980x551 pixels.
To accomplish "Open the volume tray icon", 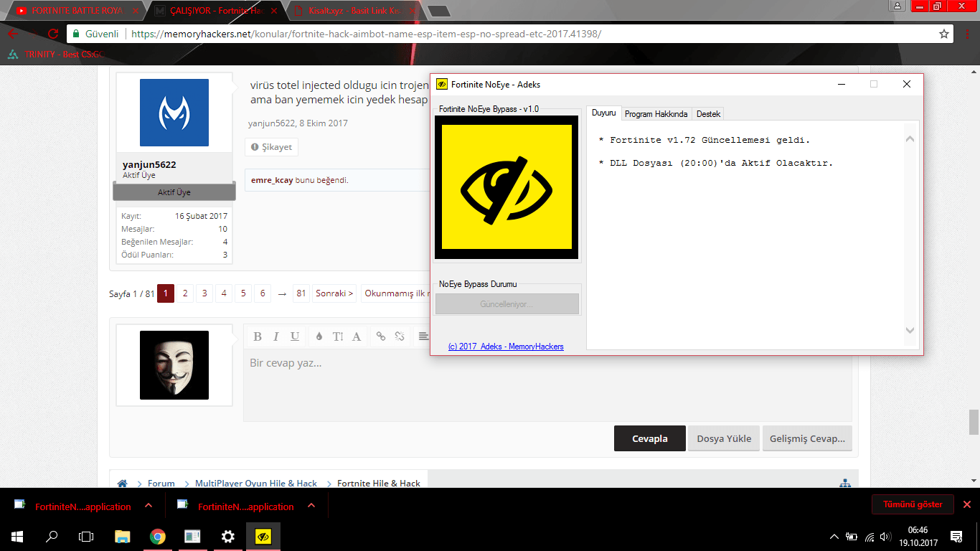I will tap(887, 537).
